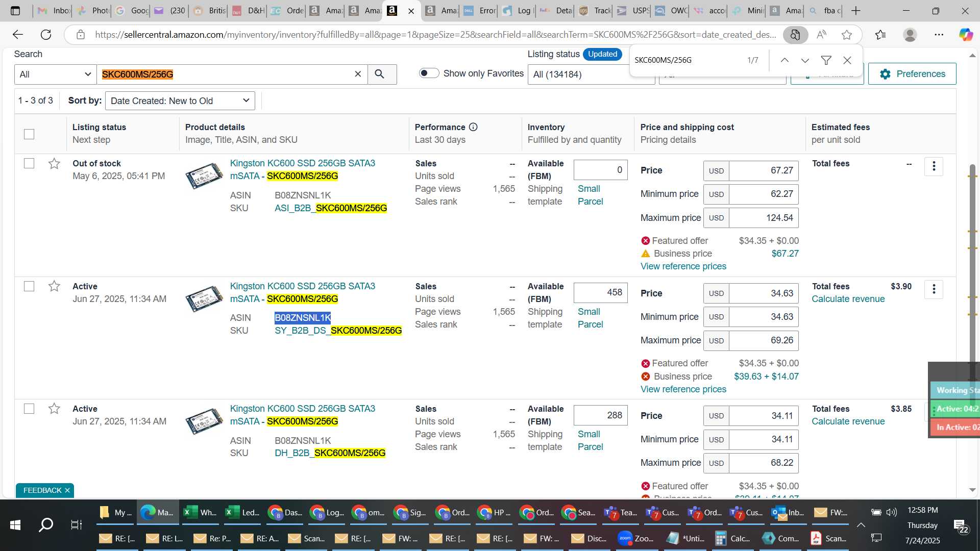
Task: Open the Sort by Date Created dropdown
Action: click(x=180, y=101)
